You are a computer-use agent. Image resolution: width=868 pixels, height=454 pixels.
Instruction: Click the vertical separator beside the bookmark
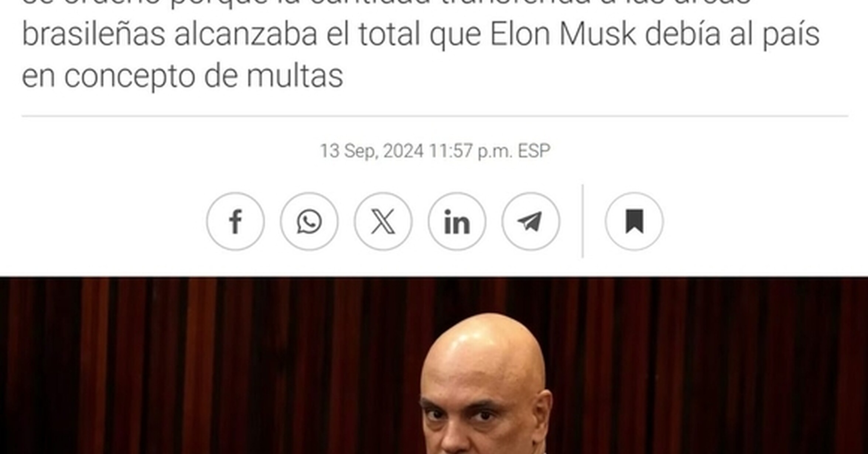click(583, 221)
